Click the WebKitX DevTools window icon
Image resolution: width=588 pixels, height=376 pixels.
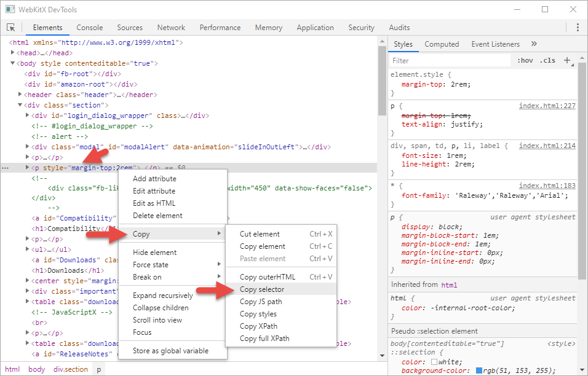10,9
